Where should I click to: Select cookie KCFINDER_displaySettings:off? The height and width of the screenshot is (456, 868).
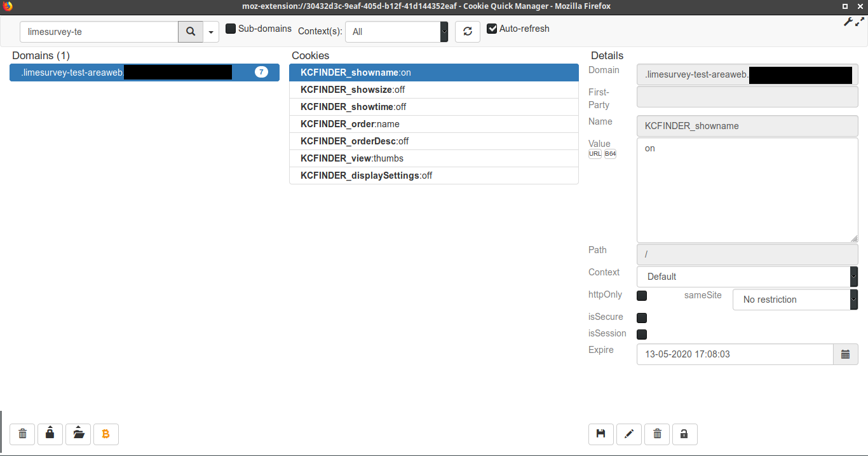click(434, 176)
